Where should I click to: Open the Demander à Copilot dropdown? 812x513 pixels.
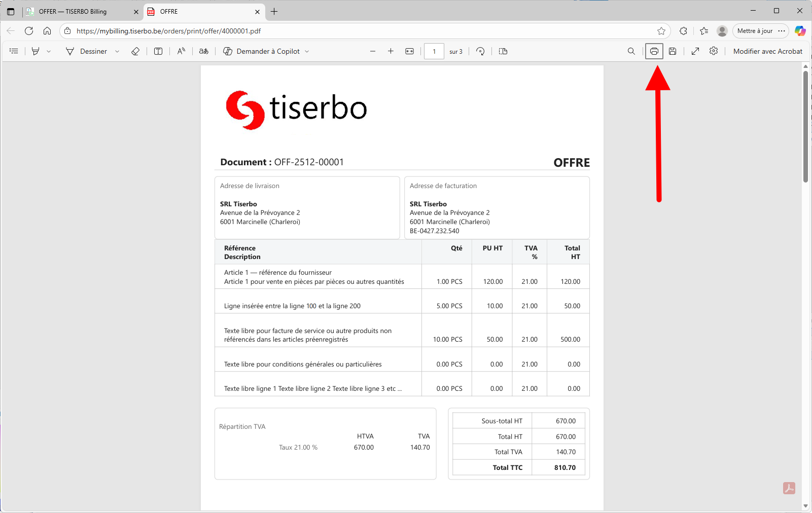pos(307,51)
